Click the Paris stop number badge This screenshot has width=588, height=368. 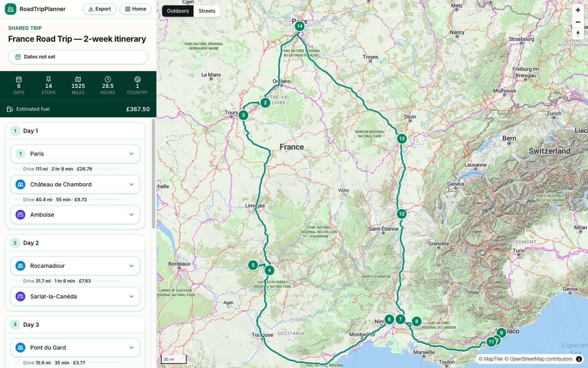tap(20, 154)
